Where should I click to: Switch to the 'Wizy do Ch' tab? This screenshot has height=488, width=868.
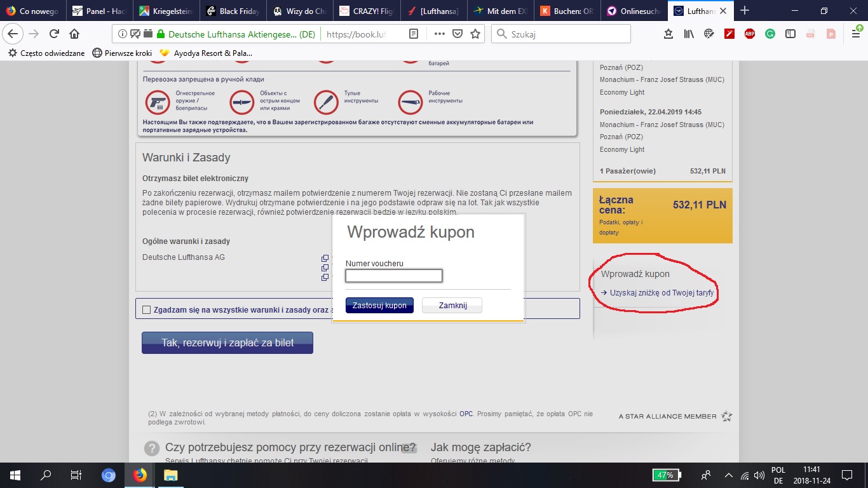pos(300,11)
